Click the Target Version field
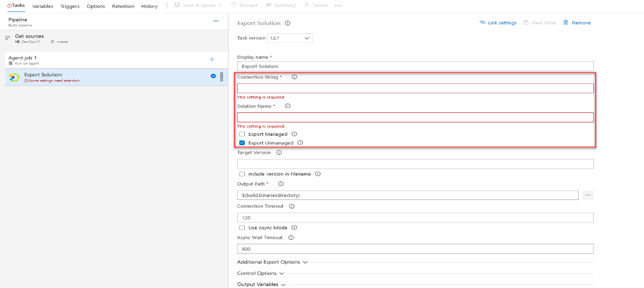644x288 pixels. coord(415,164)
